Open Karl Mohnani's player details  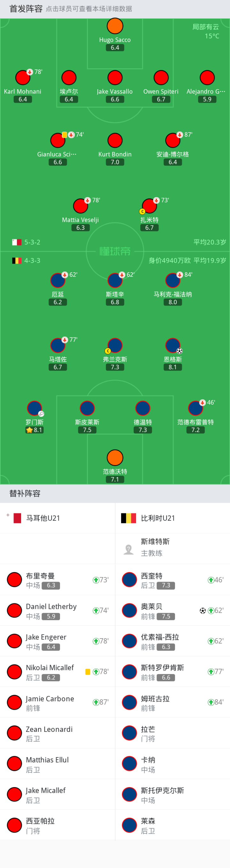pyautogui.click(x=23, y=78)
